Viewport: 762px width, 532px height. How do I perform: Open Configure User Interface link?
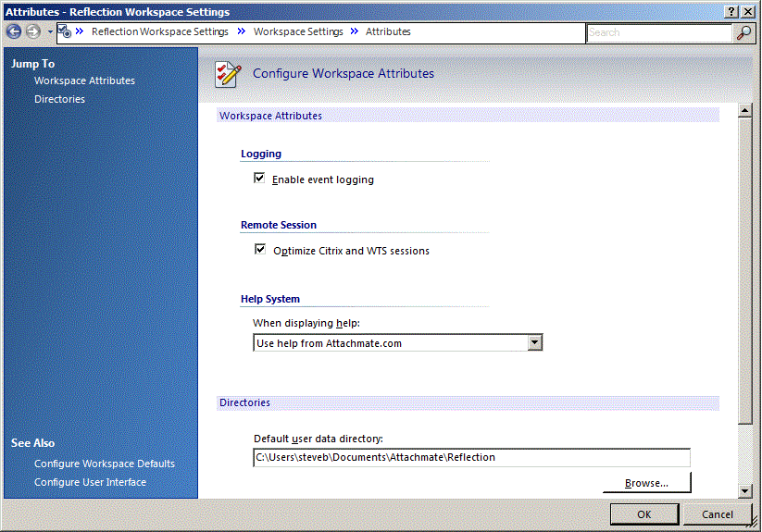(x=90, y=482)
